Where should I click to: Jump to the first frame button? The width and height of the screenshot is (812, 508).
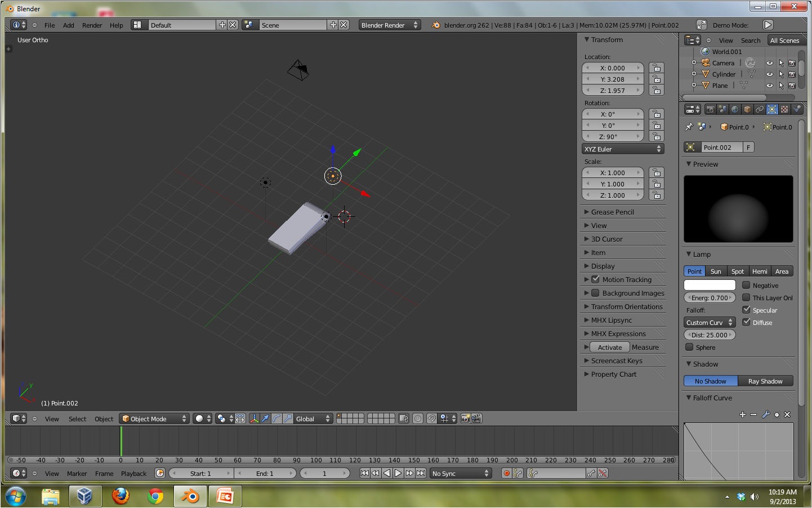[365, 474]
